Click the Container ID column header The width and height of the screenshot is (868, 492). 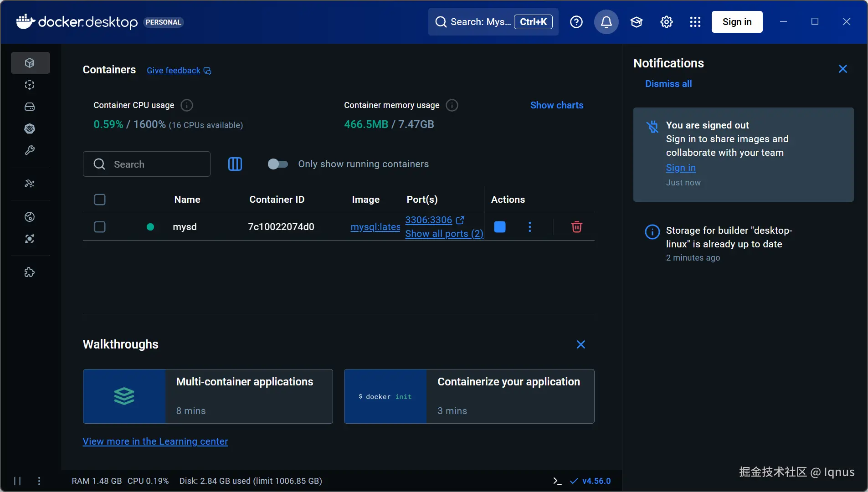[x=277, y=200]
